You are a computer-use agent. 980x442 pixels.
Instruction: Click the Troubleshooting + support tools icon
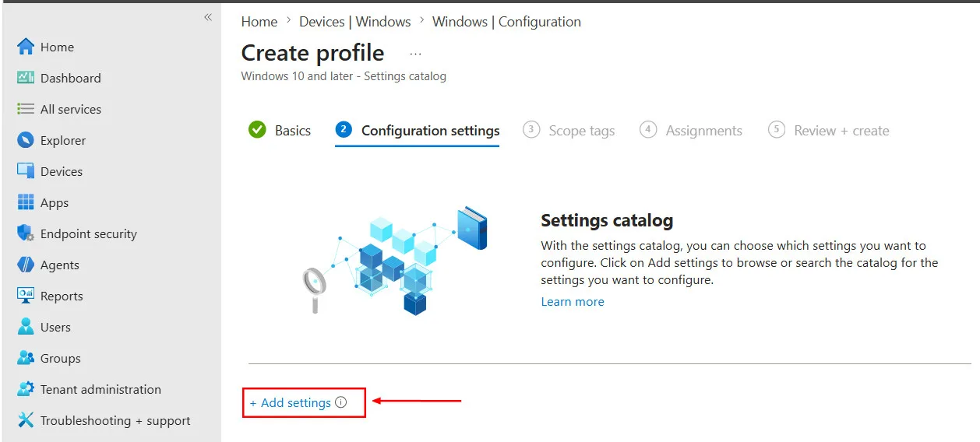click(x=26, y=420)
